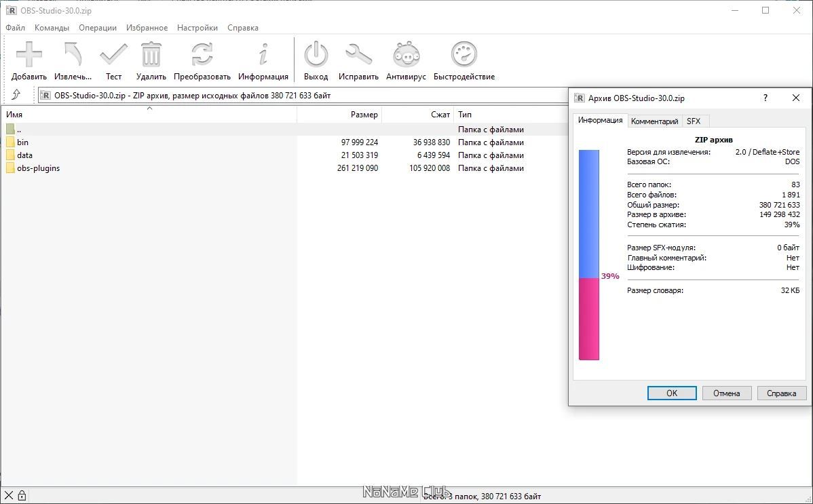
Task: Click the data folder icon
Action: pyautogui.click(x=10, y=155)
